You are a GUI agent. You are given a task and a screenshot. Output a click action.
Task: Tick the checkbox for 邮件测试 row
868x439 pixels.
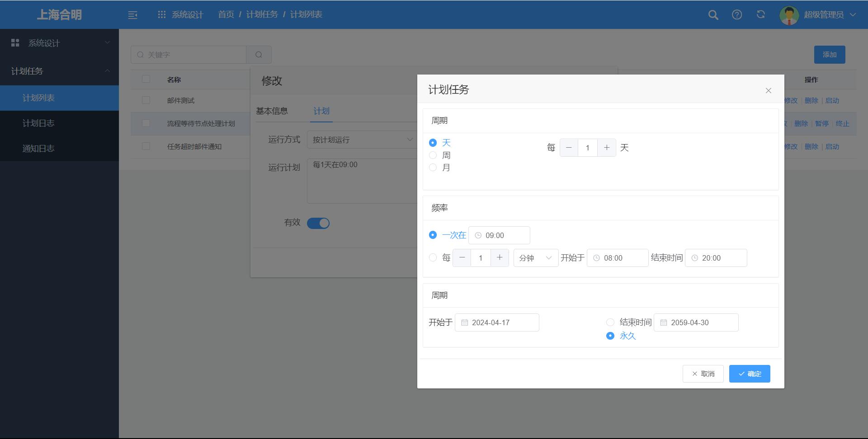[x=146, y=100]
